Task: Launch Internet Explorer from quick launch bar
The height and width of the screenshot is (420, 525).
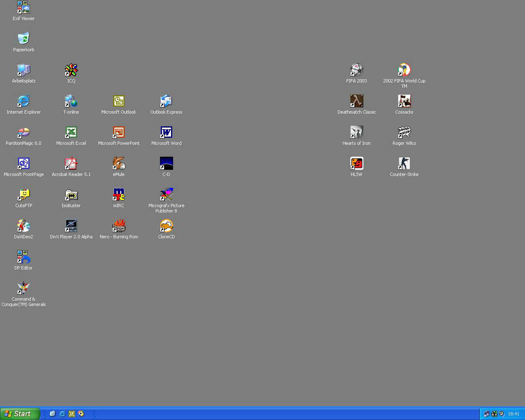Action: 62,414
